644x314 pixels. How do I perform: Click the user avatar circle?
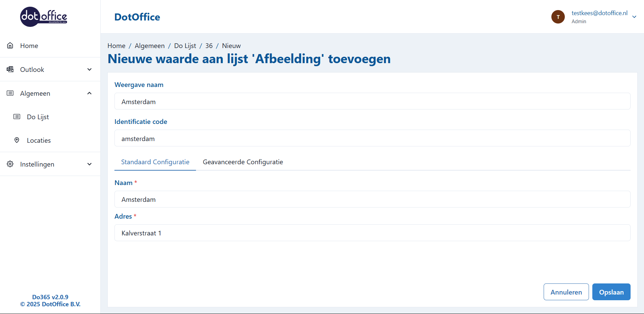558,17
